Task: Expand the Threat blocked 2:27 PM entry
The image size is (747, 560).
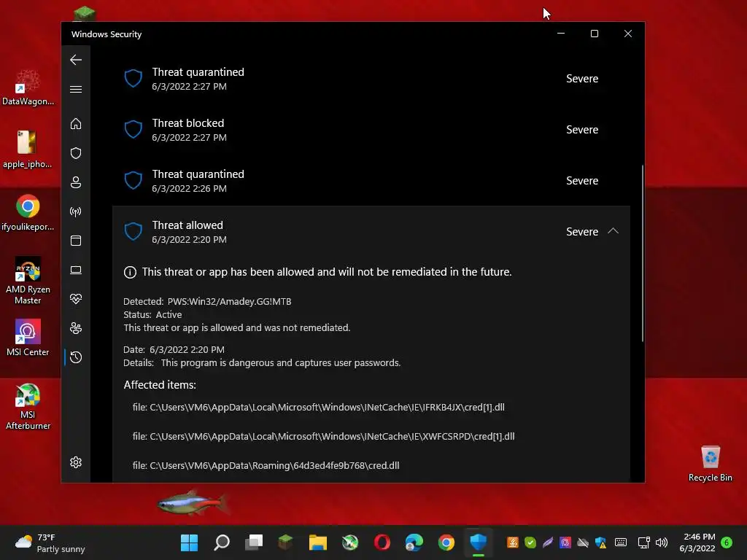Action: tap(371, 130)
